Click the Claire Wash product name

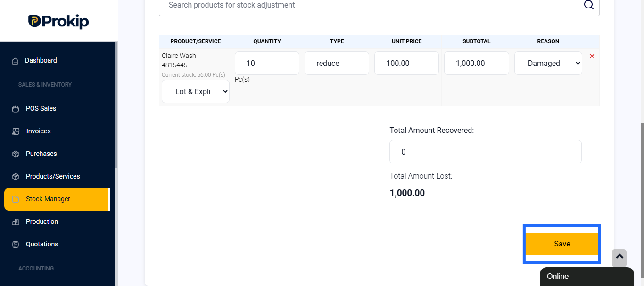[x=179, y=56]
